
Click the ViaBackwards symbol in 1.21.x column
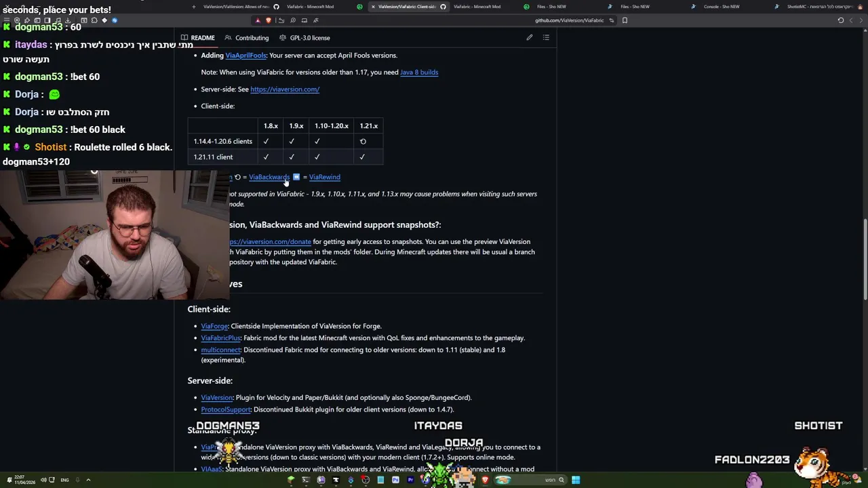[x=363, y=142]
